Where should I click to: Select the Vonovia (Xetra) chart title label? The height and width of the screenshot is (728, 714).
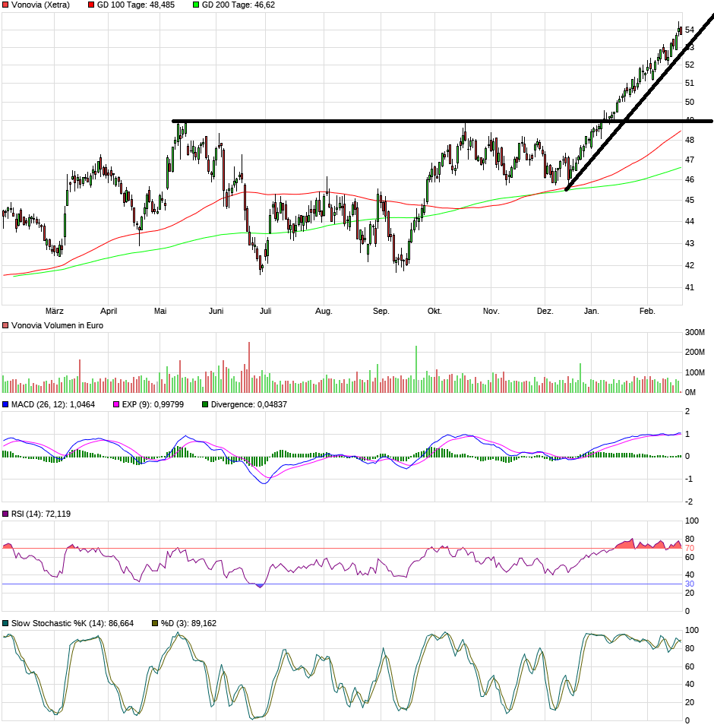[40, 5]
